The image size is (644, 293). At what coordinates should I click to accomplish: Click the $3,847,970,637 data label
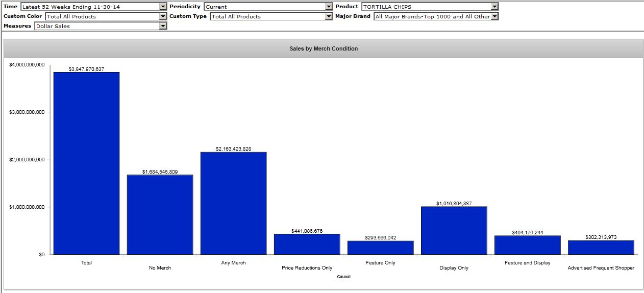[x=86, y=69]
